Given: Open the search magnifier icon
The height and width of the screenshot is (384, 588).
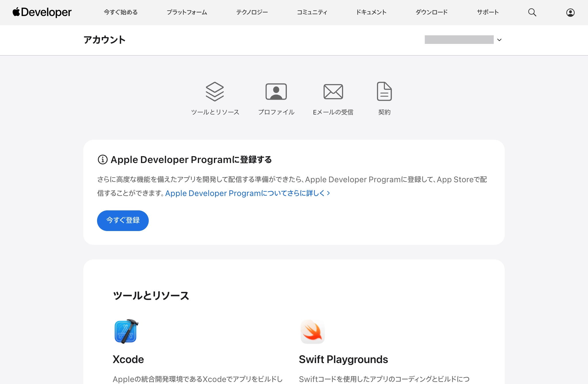Looking at the screenshot, I should pos(532,12).
